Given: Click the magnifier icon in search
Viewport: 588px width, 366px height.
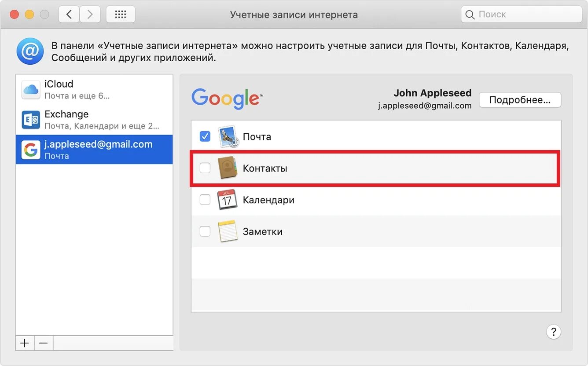Looking at the screenshot, I should click(x=470, y=15).
